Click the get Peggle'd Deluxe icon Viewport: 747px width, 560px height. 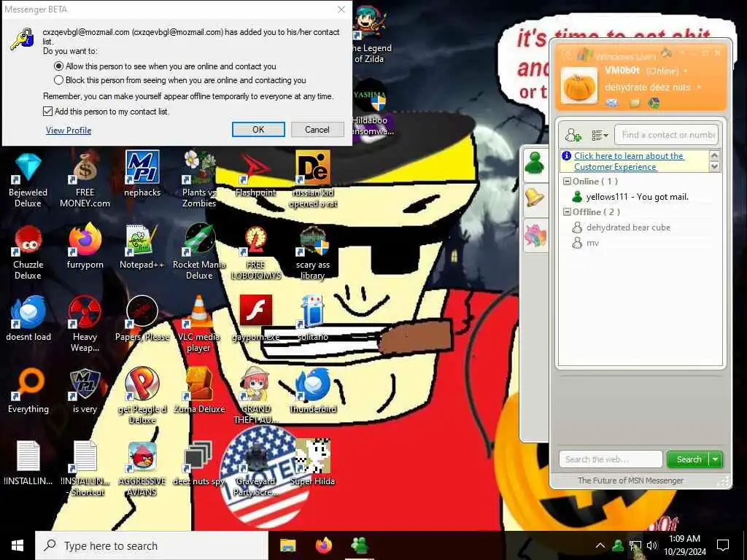tap(142, 396)
